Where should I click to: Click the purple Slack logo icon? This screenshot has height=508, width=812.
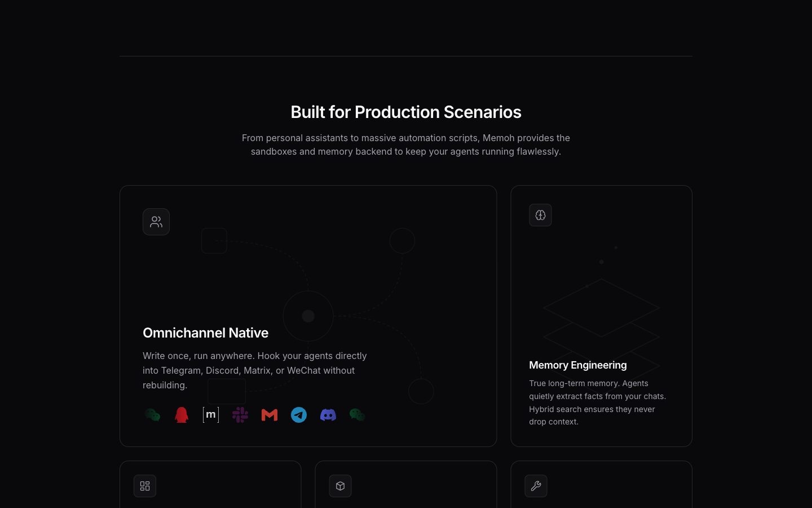[240, 415]
